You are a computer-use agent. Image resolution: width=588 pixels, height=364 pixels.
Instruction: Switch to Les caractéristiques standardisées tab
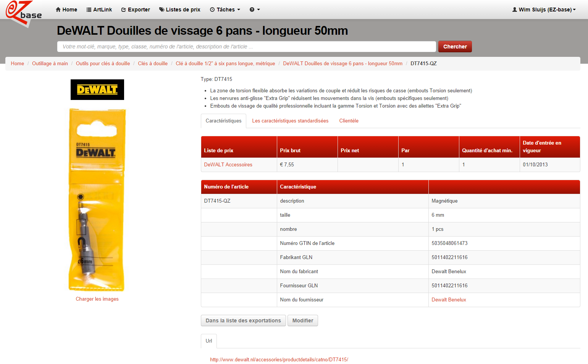290,121
